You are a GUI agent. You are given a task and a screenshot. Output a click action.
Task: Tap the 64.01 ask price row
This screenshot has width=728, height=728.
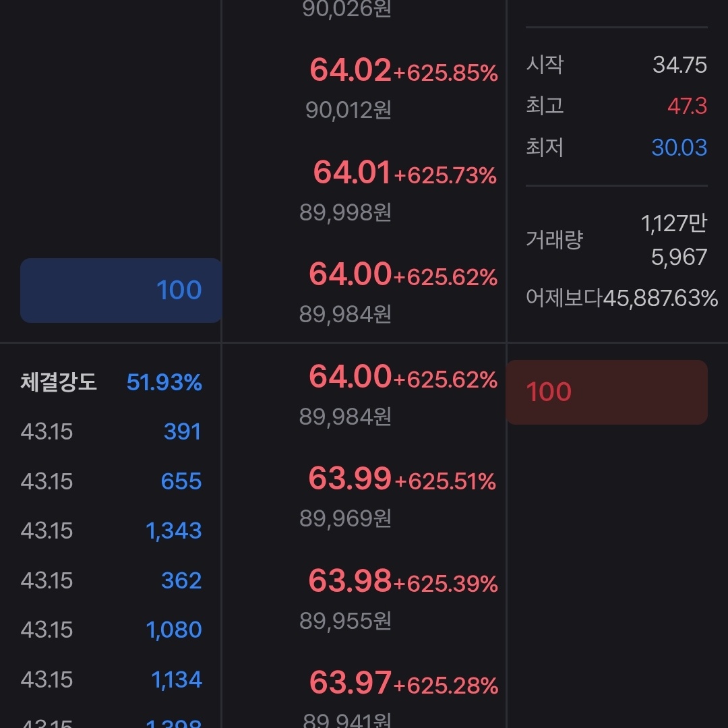(x=364, y=189)
